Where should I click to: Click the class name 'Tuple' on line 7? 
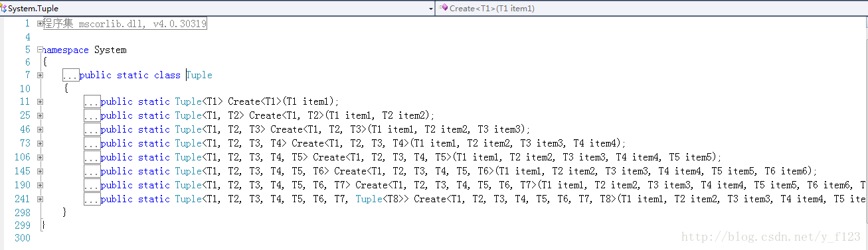[199, 75]
